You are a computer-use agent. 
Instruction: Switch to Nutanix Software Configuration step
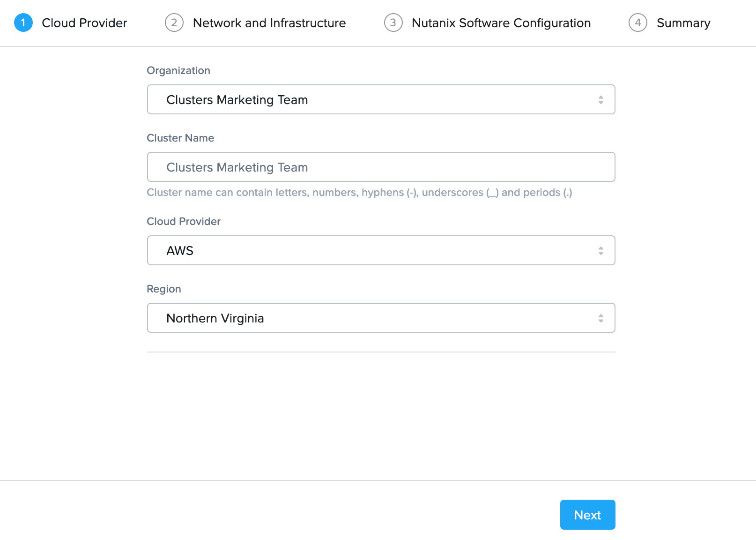(x=501, y=23)
